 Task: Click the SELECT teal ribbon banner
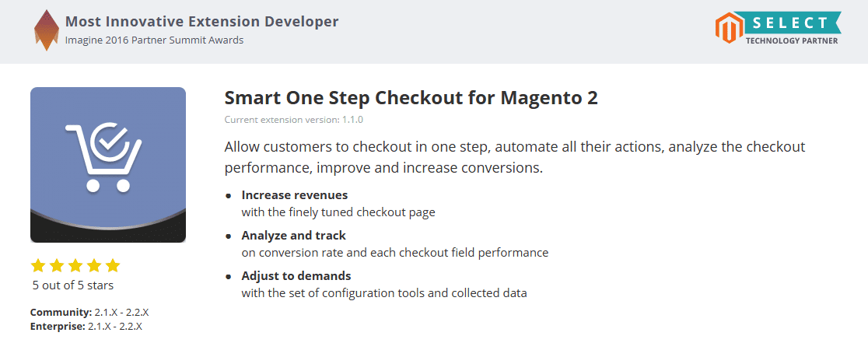[x=791, y=22]
